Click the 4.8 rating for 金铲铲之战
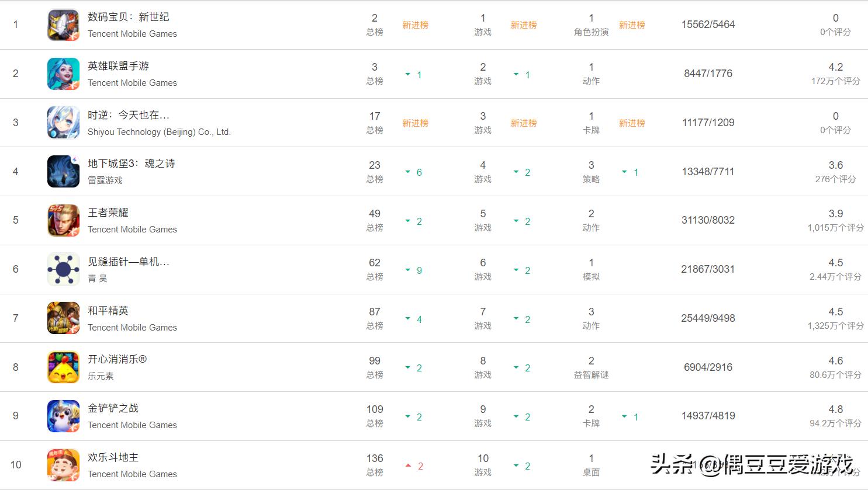This screenshot has width=868, height=490. pyautogui.click(x=835, y=409)
